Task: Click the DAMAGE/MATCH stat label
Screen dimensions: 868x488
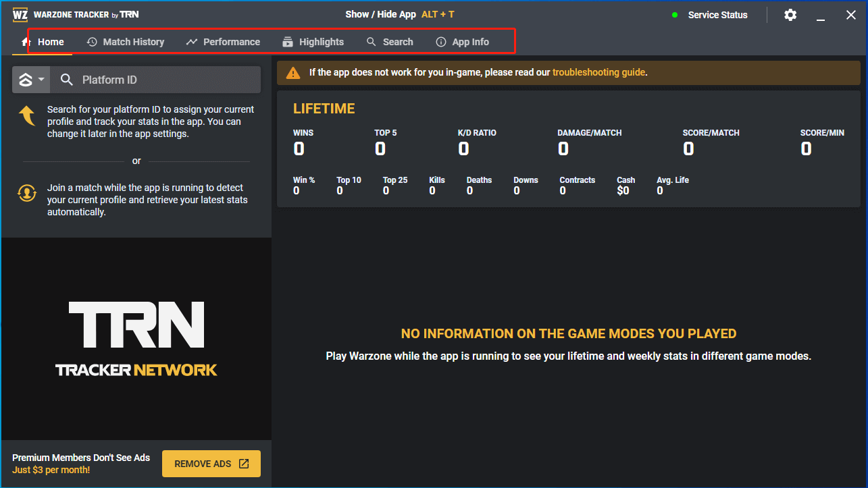Action: pos(590,133)
